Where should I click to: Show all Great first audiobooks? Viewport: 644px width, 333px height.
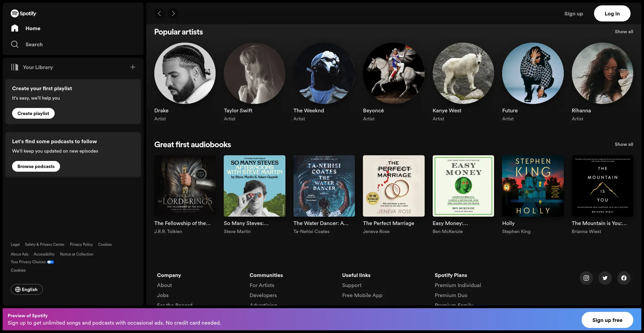pos(624,144)
